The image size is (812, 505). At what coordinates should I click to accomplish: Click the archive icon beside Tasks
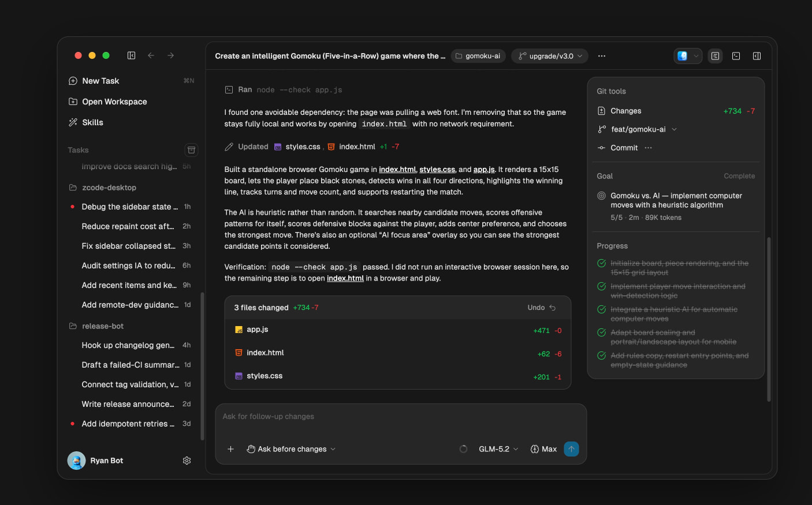(x=191, y=150)
